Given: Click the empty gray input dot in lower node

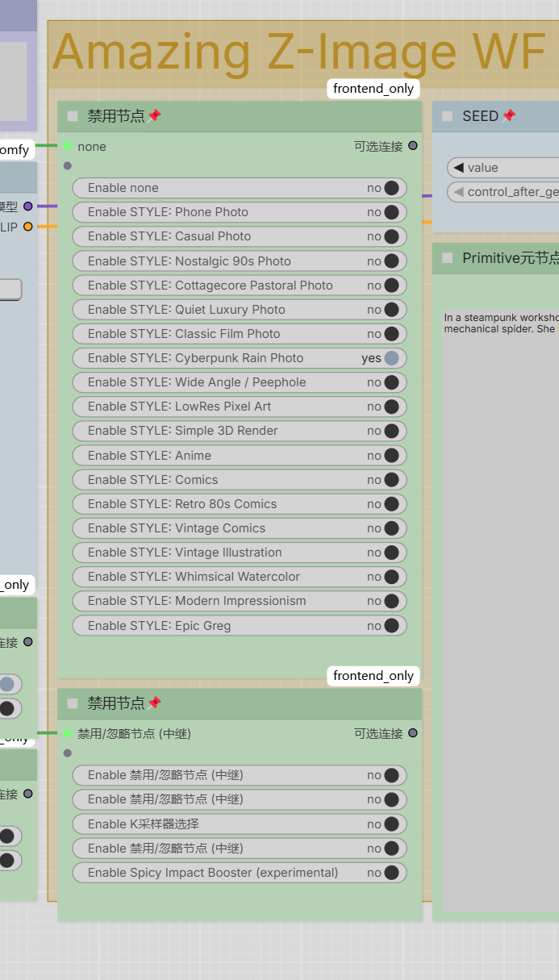Looking at the screenshot, I should (68, 753).
